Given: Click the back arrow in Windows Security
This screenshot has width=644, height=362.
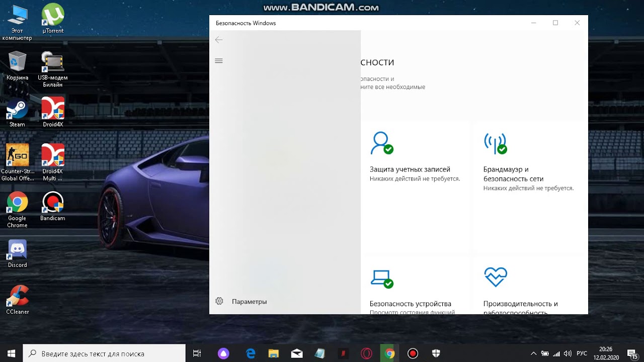Looking at the screenshot, I should pyautogui.click(x=219, y=40).
